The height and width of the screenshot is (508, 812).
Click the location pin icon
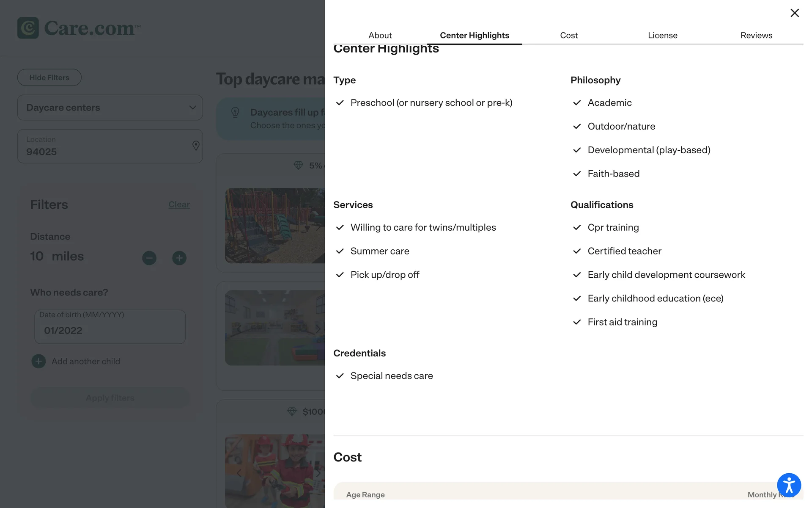(195, 146)
